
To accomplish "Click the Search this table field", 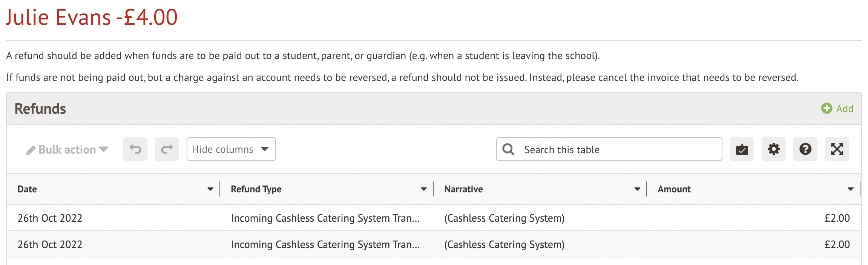I will 618,149.
